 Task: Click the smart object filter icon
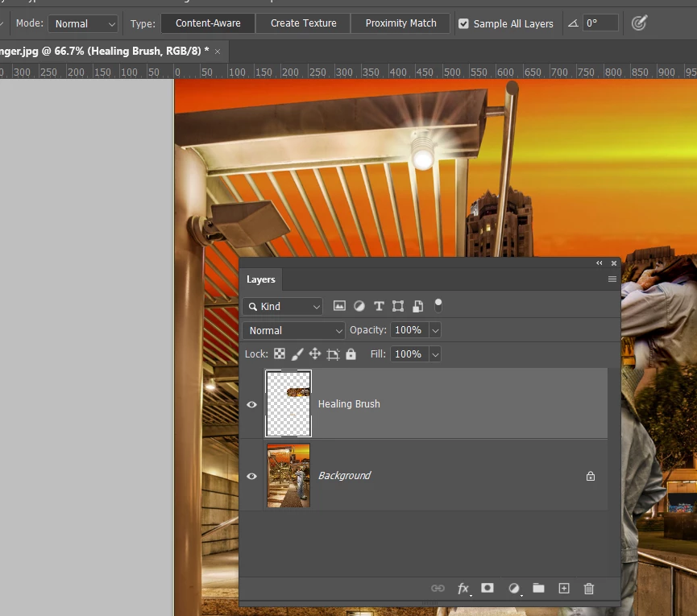click(x=417, y=306)
